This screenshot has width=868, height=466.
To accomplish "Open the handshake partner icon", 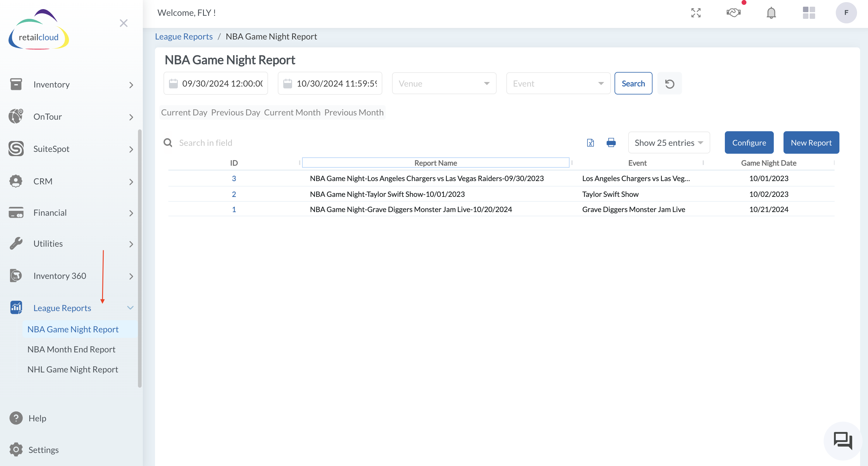I will click(x=734, y=13).
